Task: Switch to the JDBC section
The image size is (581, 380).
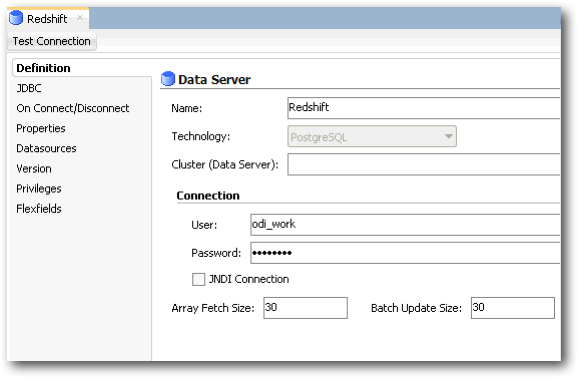Action: (x=29, y=88)
